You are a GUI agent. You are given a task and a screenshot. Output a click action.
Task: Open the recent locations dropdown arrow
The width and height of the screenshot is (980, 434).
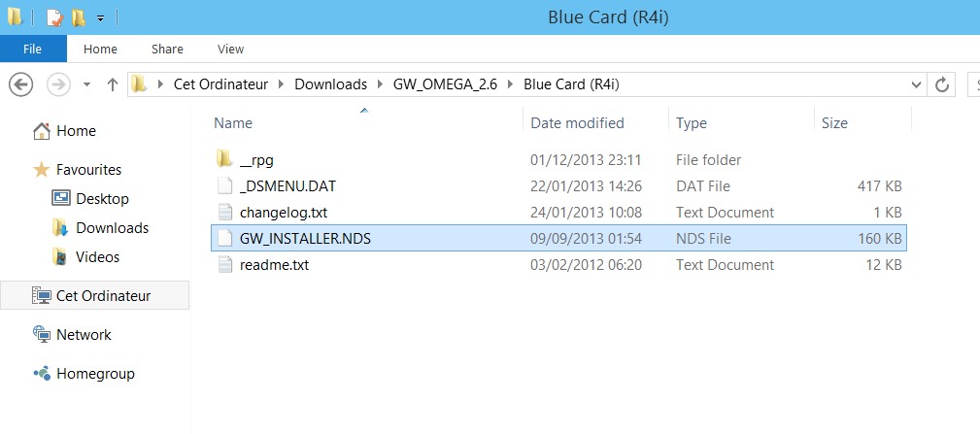coord(86,84)
